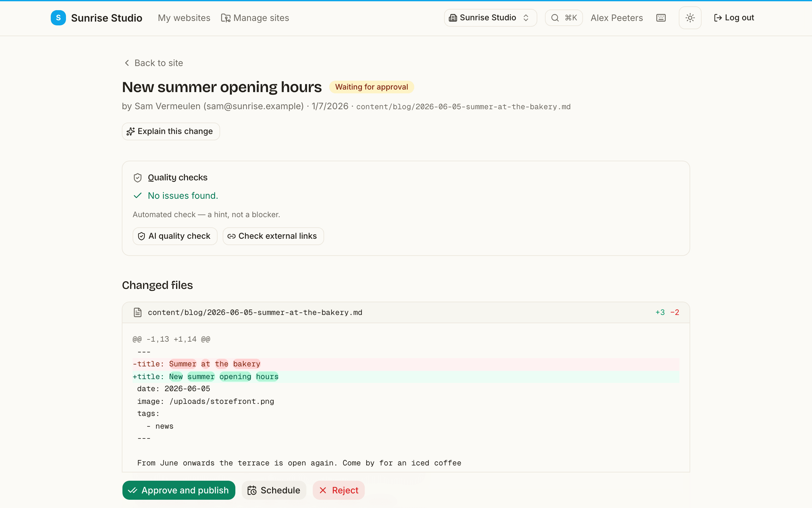This screenshot has width=812, height=508.
Task: Go to My websites
Action: coord(184,18)
